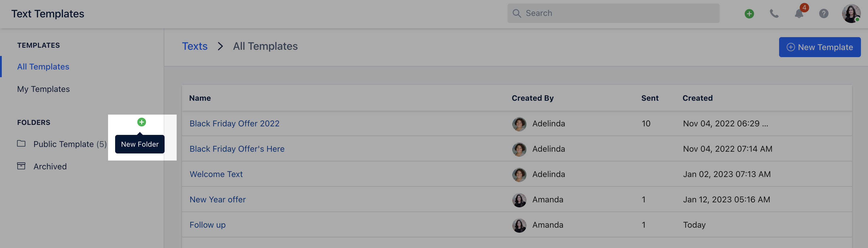Open the Follow up template
The image size is (868, 248).
207,225
